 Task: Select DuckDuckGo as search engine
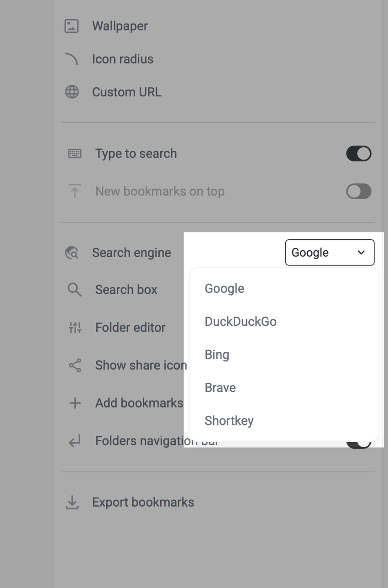coord(241,322)
